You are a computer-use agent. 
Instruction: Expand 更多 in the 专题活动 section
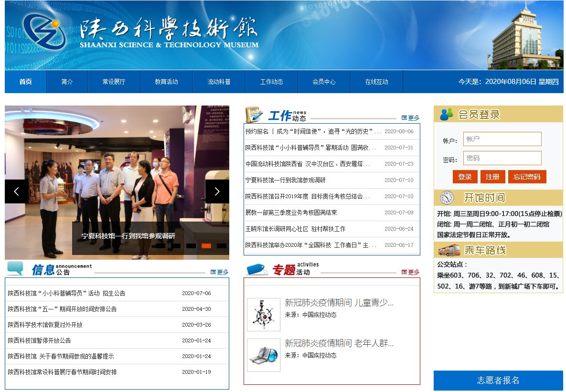pos(410,272)
